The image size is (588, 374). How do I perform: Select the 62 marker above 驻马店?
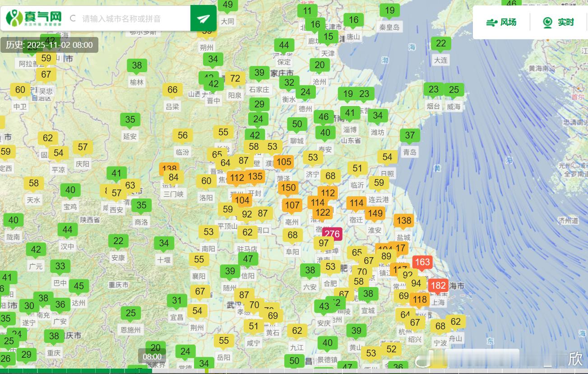point(247,232)
